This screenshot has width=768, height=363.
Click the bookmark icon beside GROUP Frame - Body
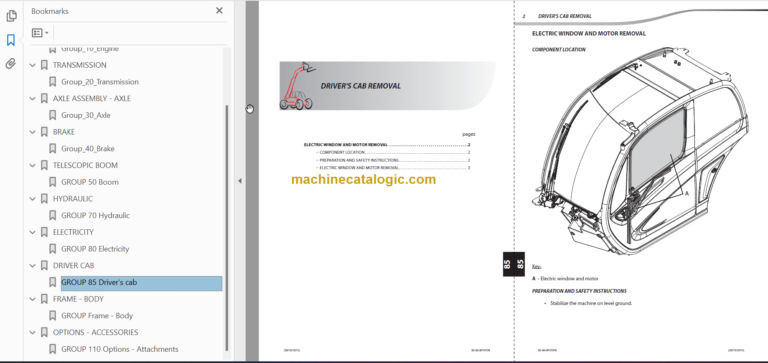52,315
